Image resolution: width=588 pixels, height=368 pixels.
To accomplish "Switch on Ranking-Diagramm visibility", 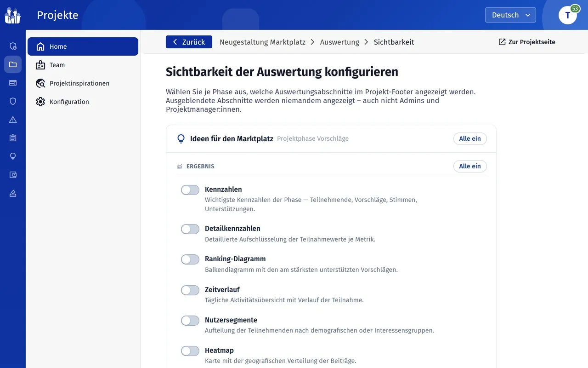I will pos(190,259).
